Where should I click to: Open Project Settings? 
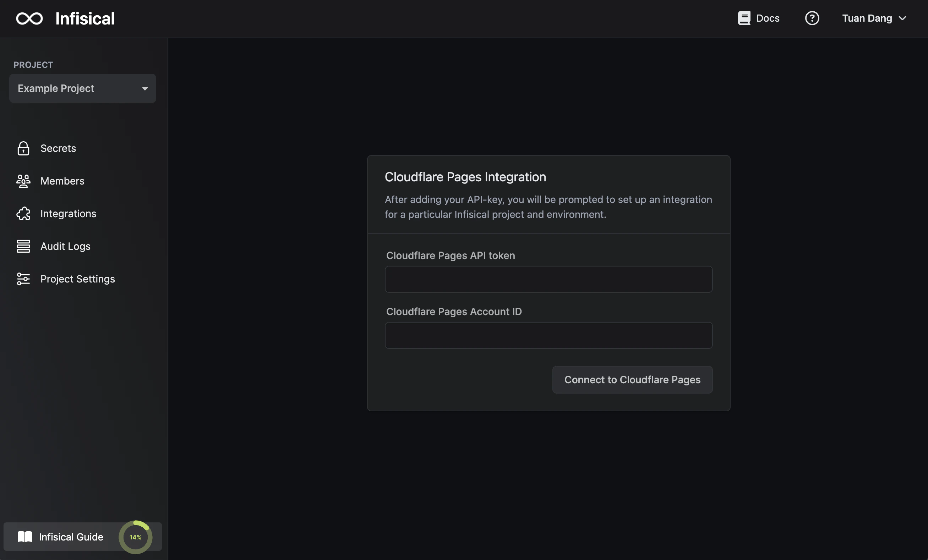tap(77, 279)
